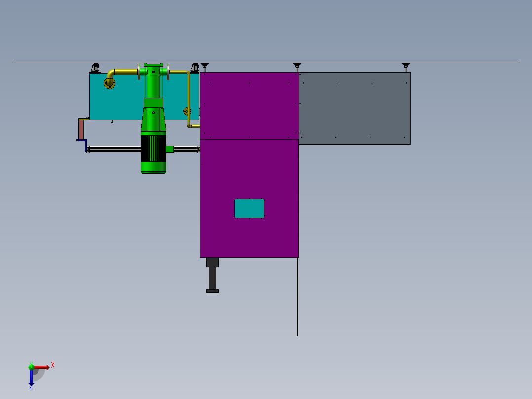The width and height of the screenshot is (532, 399).
Task: Click the blue Z axis arrow of the triad
Action: [x=31, y=378]
